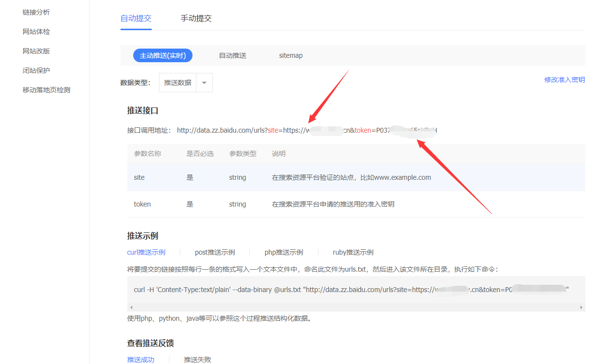Click 'string' type in the site row
This screenshot has height=364, width=597.
238,177
